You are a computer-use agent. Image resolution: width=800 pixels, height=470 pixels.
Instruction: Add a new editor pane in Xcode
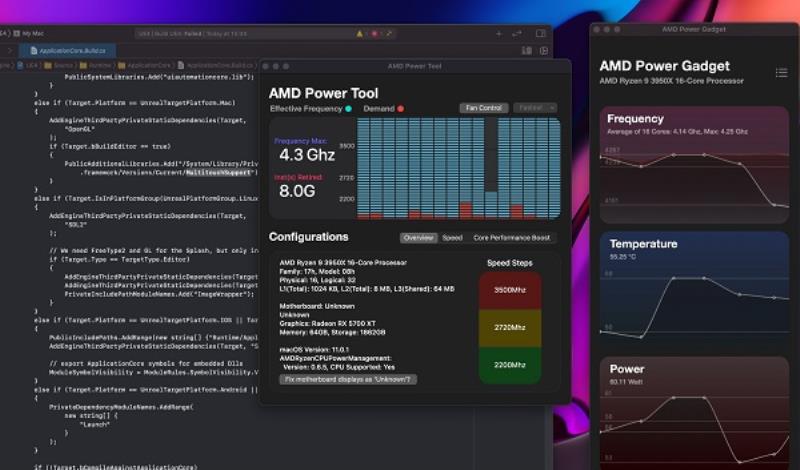[x=544, y=51]
